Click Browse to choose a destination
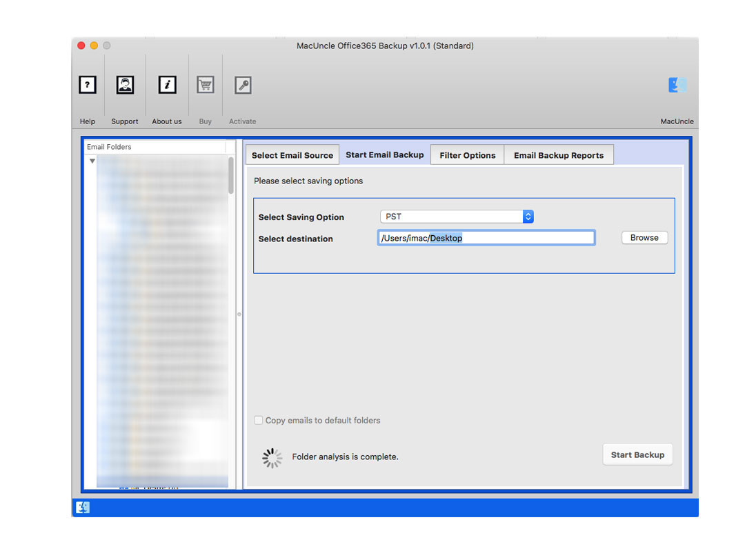Viewport: 756px width, 551px height. [644, 237]
